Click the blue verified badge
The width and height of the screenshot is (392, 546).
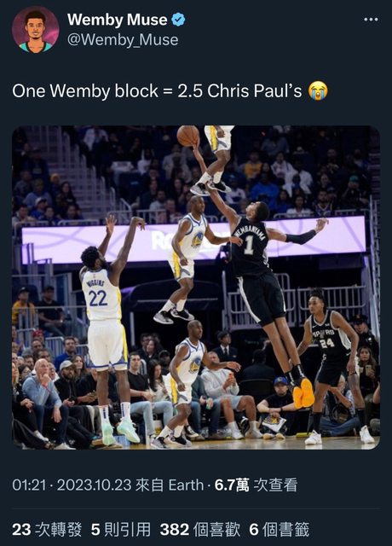tap(178, 20)
